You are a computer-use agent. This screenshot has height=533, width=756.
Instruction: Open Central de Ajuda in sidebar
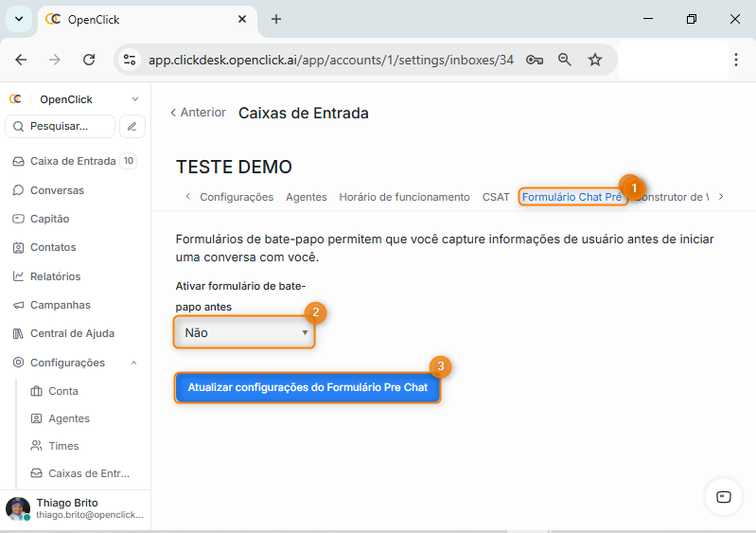(72, 333)
